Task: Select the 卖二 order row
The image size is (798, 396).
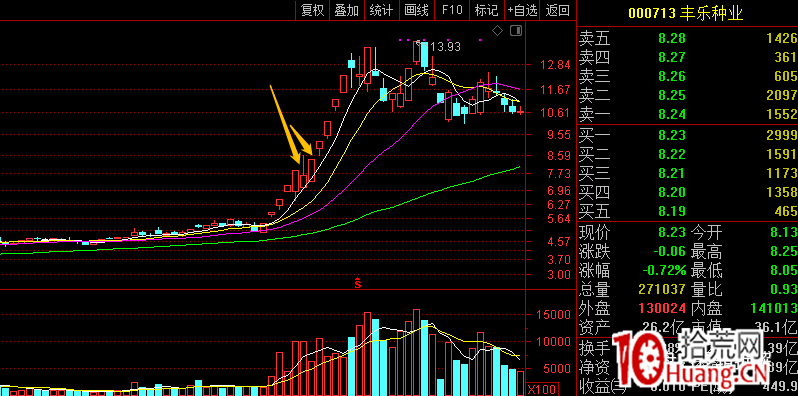Action: 688,95
